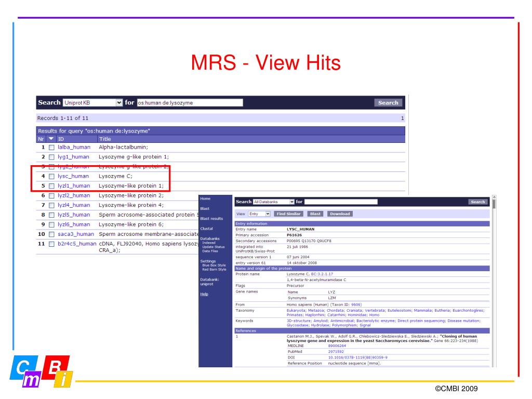Click the Blast button in entry toolbar
Screen dimensions: 532x399
[x=315, y=214]
